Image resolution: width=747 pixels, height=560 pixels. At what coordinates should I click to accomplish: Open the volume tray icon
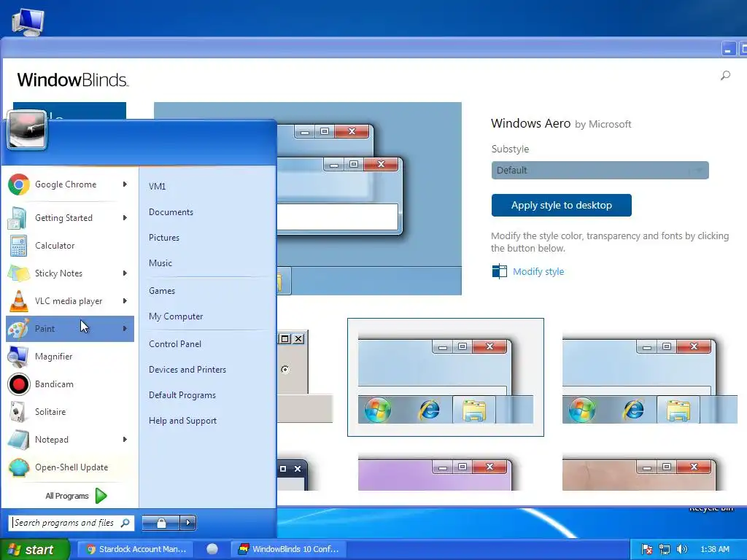[682, 549]
